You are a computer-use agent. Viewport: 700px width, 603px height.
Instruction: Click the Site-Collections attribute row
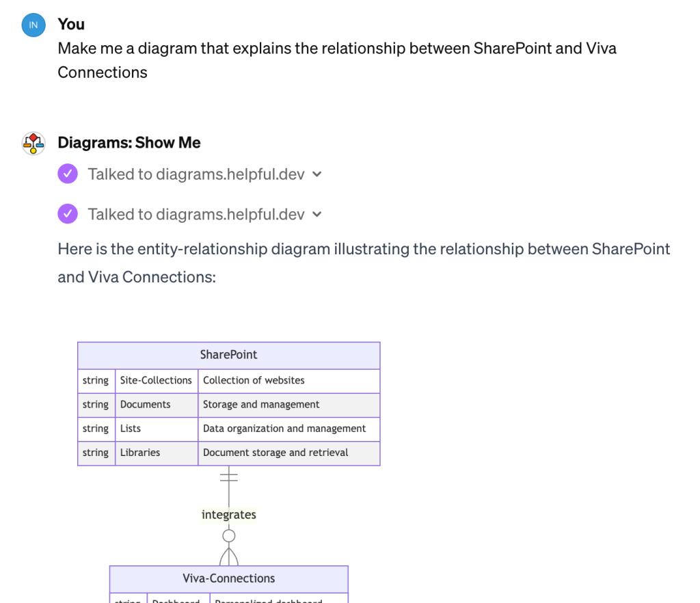click(x=228, y=381)
